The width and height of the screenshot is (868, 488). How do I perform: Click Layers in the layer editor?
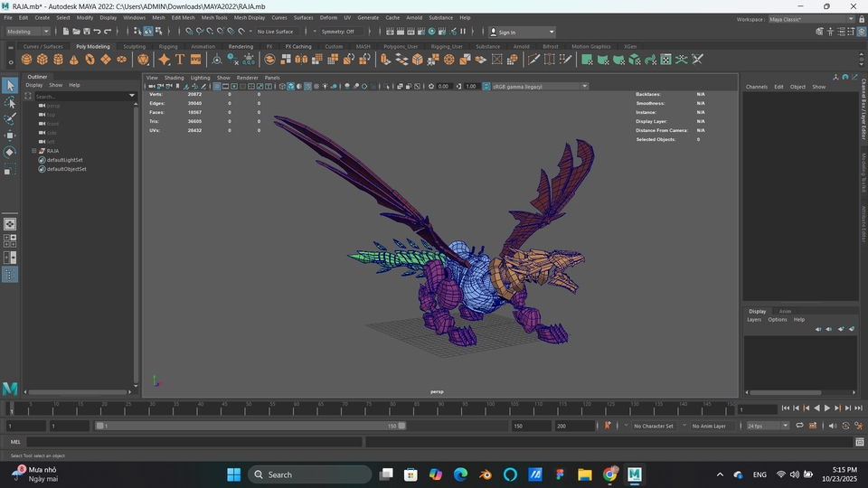(x=754, y=320)
